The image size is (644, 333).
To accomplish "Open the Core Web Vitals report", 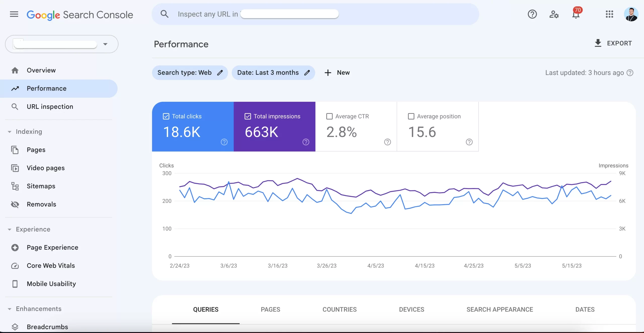I will point(51,265).
